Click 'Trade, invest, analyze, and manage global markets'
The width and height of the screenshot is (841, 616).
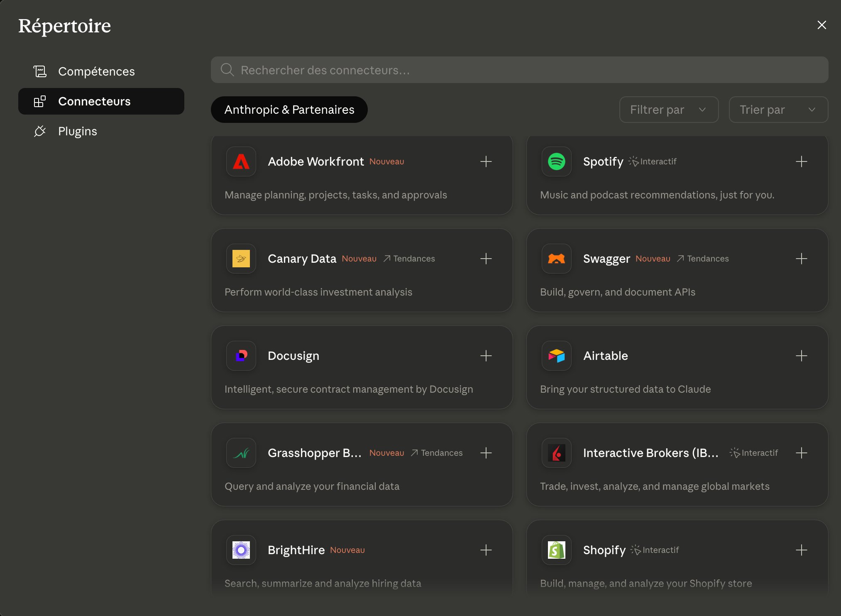(x=655, y=486)
